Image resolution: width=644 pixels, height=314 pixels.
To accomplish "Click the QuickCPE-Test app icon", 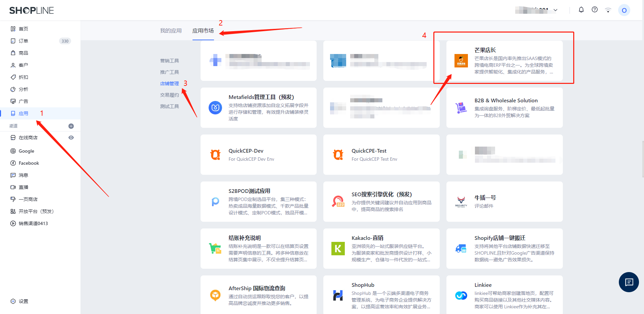I will point(338,155).
